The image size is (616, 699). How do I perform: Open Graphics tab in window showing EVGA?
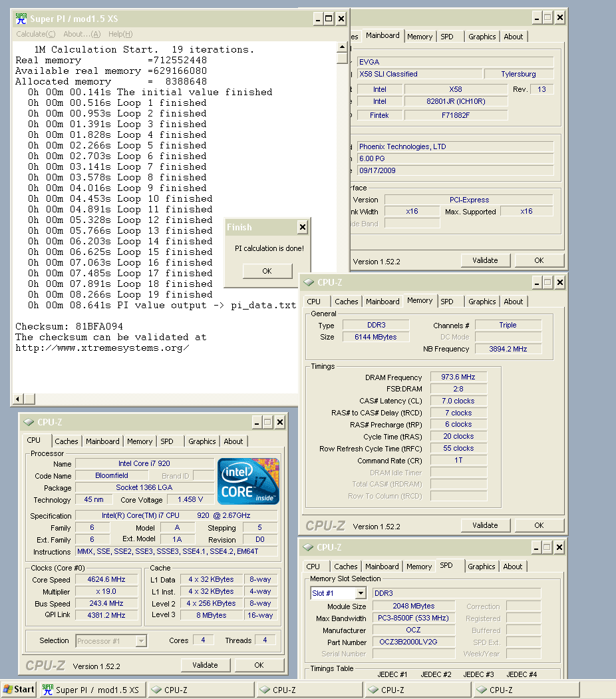482,37
